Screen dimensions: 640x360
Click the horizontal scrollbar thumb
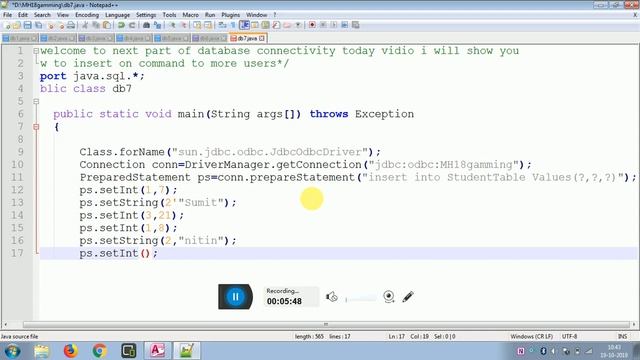[x=325, y=324]
